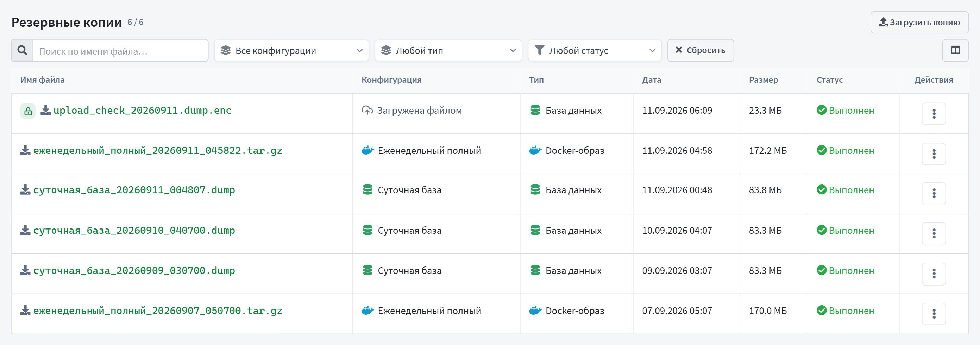Open file link upload_check_20260911.dump.enc
Image resolution: width=980 pixels, height=345 pixels.
(142, 110)
